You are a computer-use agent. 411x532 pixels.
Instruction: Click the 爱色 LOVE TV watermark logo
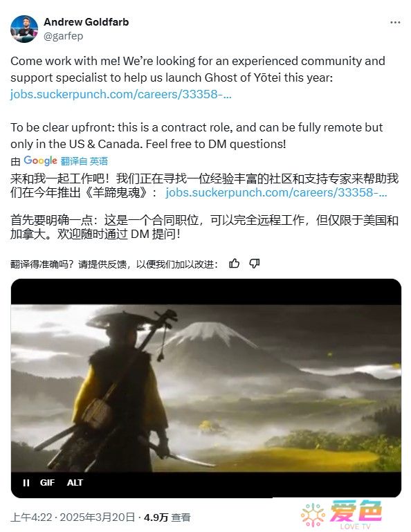(x=341, y=514)
